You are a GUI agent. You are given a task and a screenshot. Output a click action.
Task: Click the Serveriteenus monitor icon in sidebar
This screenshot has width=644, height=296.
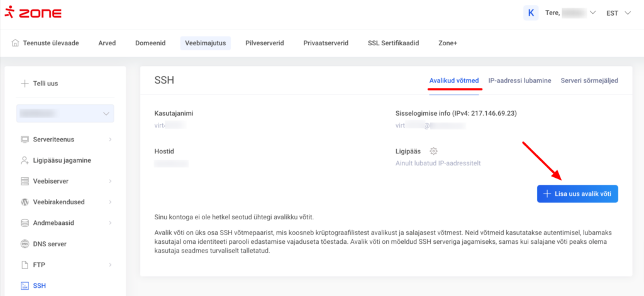tap(25, 139)
